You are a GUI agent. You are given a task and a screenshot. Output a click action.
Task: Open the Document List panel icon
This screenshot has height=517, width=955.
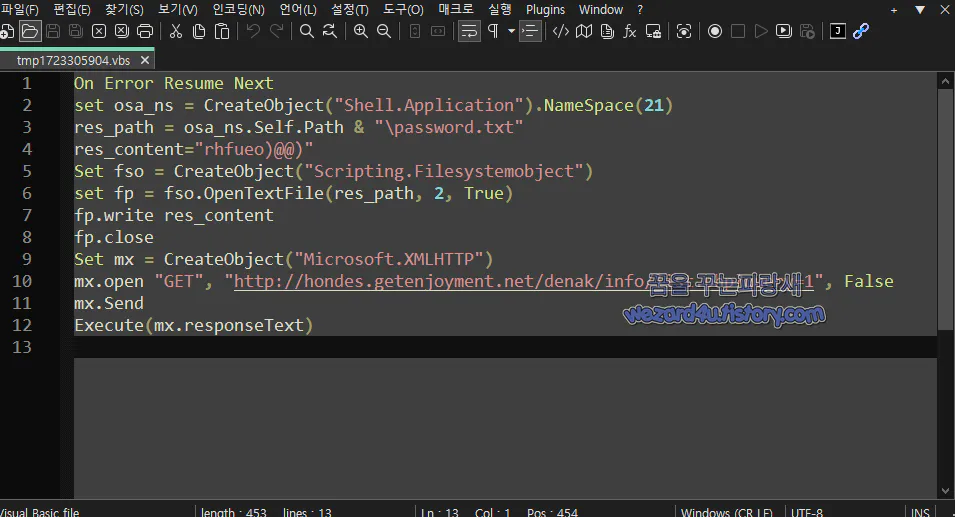(607, 31)
